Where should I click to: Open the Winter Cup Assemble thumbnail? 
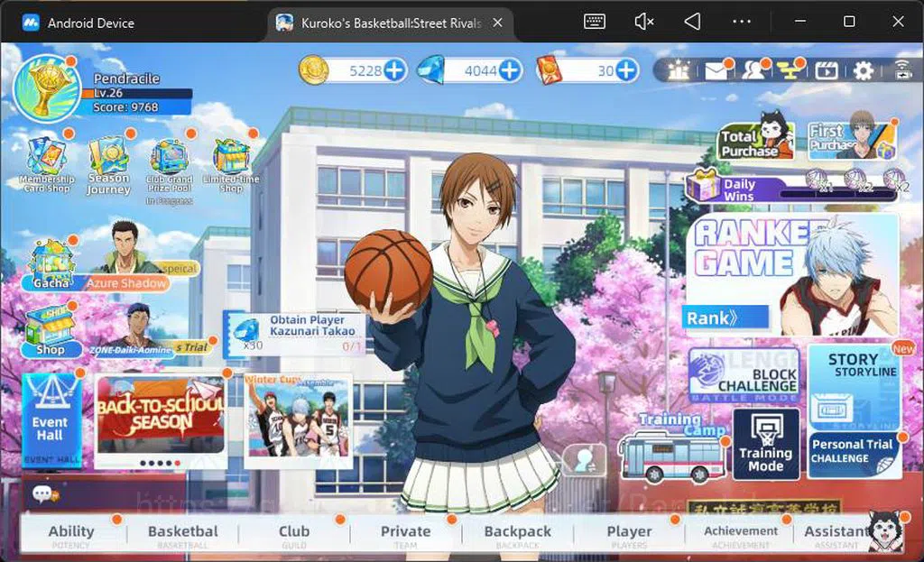(298, 419)
